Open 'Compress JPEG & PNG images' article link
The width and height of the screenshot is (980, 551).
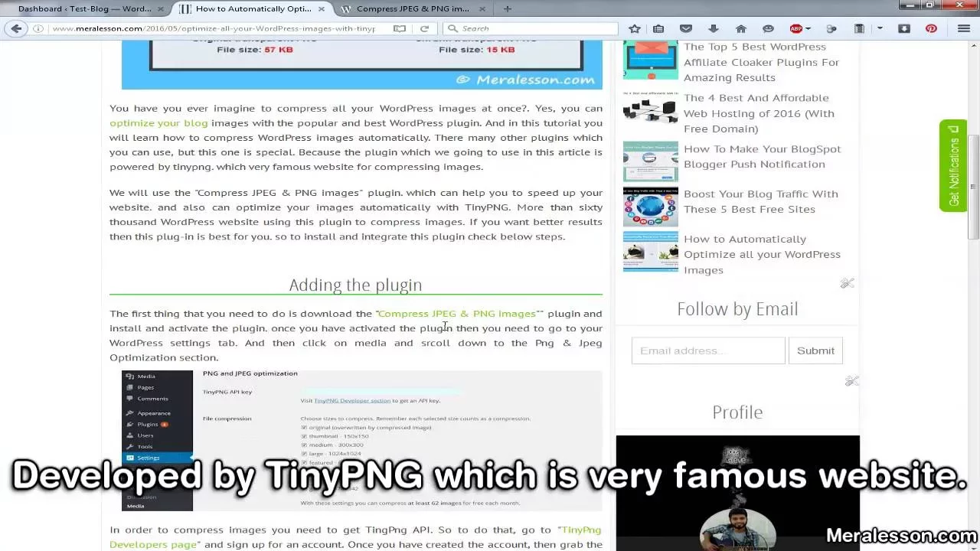click(456, 313)
